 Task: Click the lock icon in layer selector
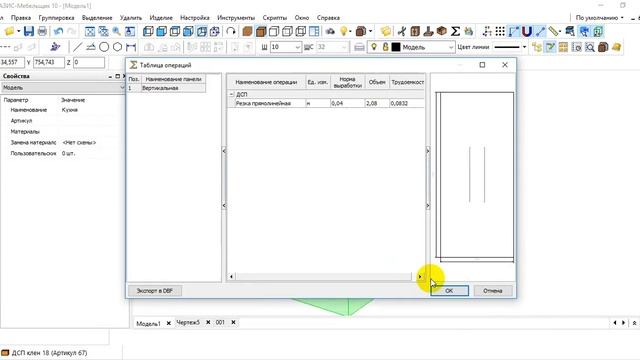385,47
